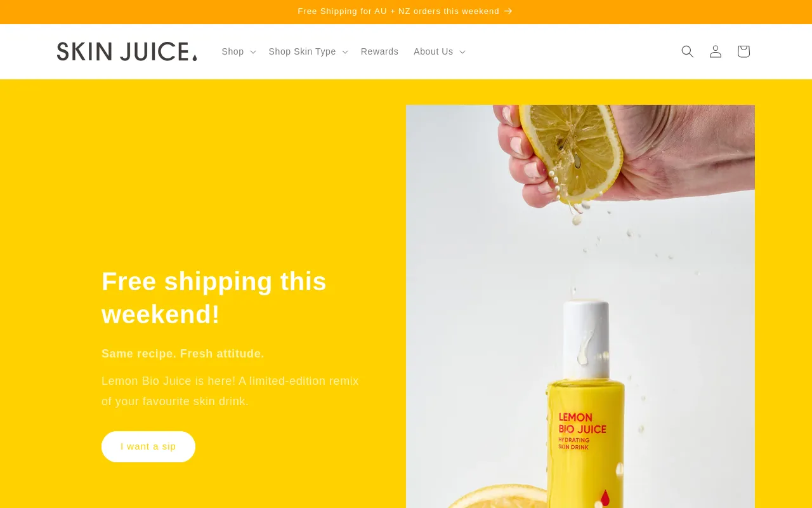Go to the Rewards page
Viewport: 812px width, 508px height.
click(x=379, y=51)
